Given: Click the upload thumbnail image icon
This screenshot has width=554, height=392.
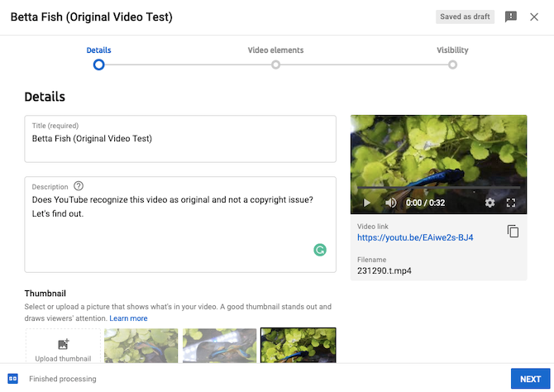Looking at the screenshot, I should (x=63, y=344).
